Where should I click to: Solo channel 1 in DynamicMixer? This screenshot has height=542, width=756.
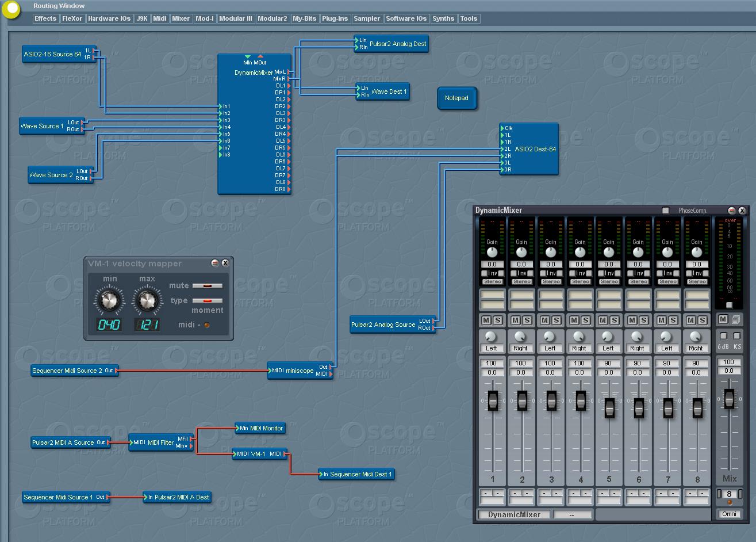click(x=498, y=320)
